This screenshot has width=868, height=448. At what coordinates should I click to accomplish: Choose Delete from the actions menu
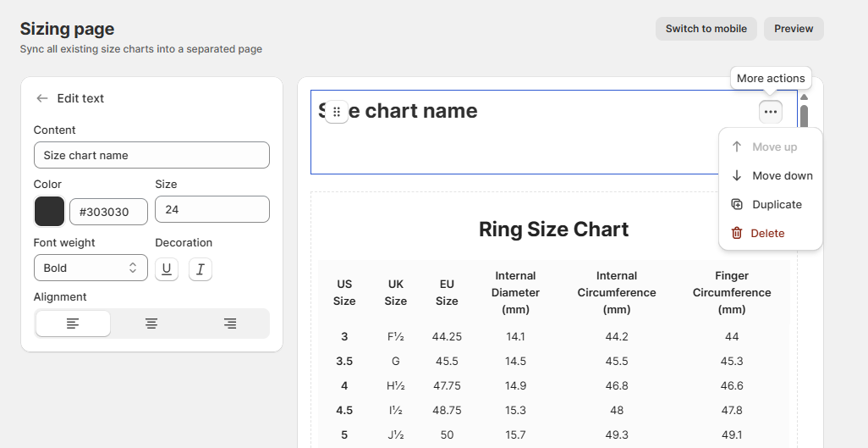click(767, 234)
